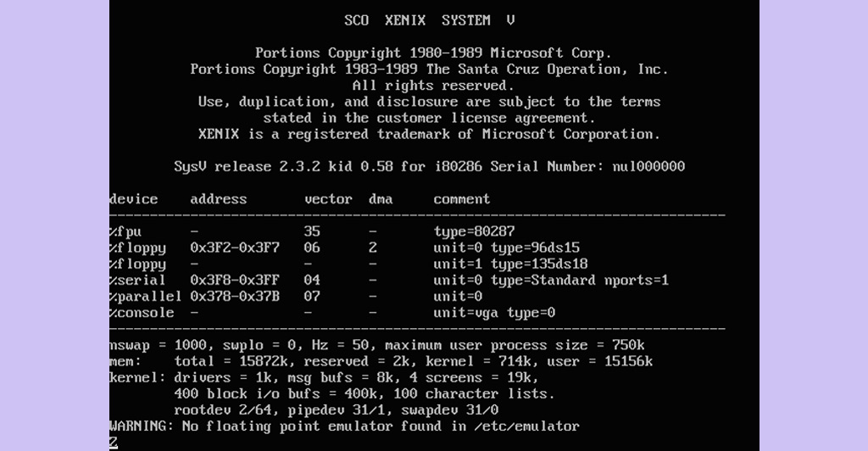Click the Santa Cruz Operation copyright line
This screenshot has height=451, width=868.
[x=429, y=69]
